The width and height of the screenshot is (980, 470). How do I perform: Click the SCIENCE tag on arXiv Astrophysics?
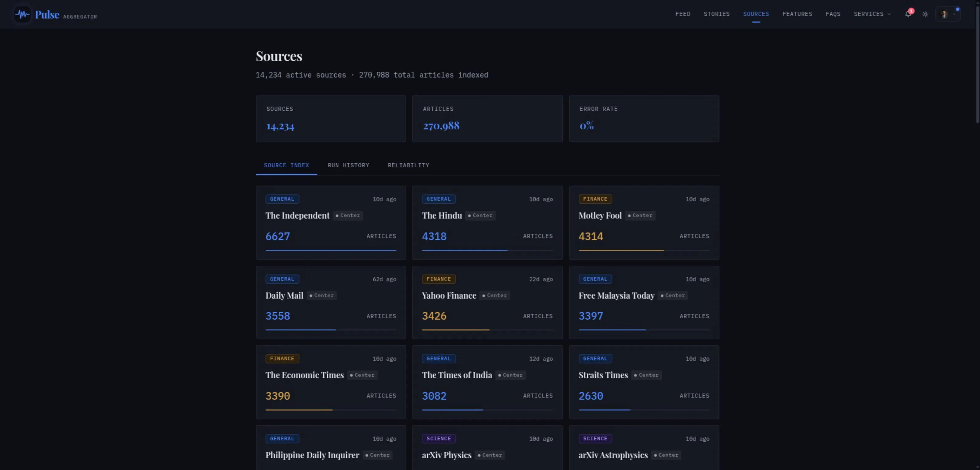click(595, 438)
